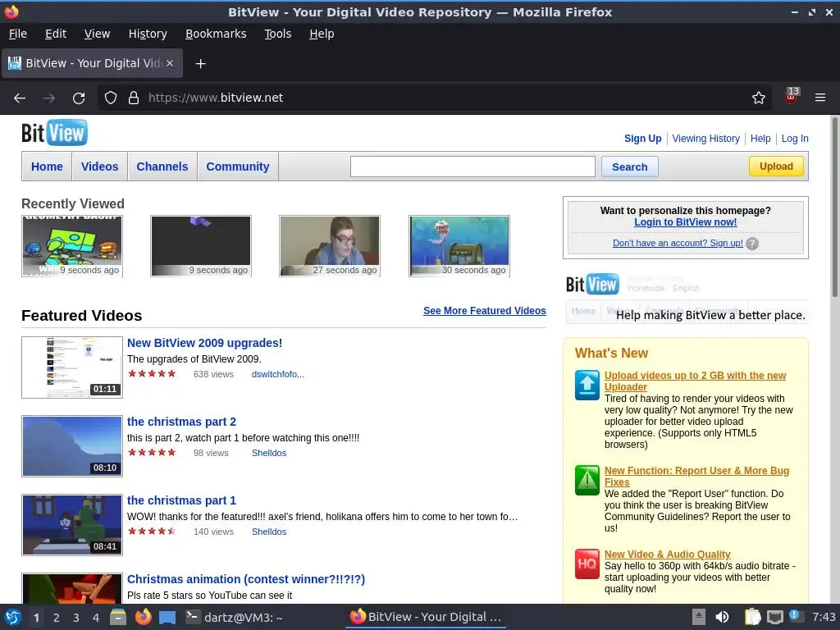Bookmark this page with the star icon
The image size is (840, 630).
pyautogui.click(x=758, y=98)
